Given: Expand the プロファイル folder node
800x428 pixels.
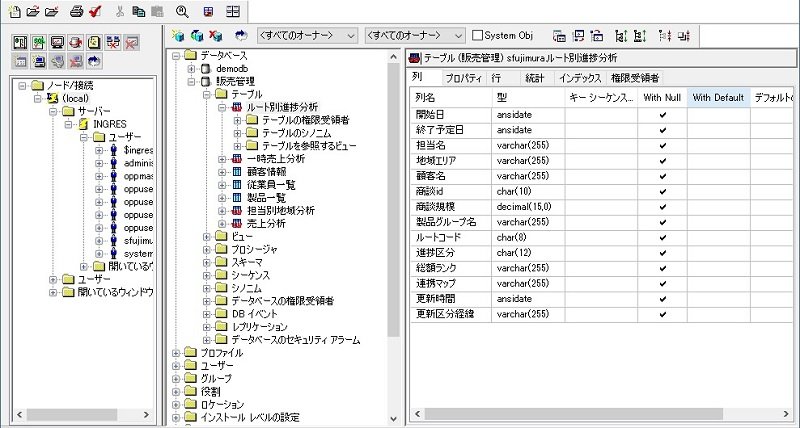Looking at the screenshot, I should [176, 353].
